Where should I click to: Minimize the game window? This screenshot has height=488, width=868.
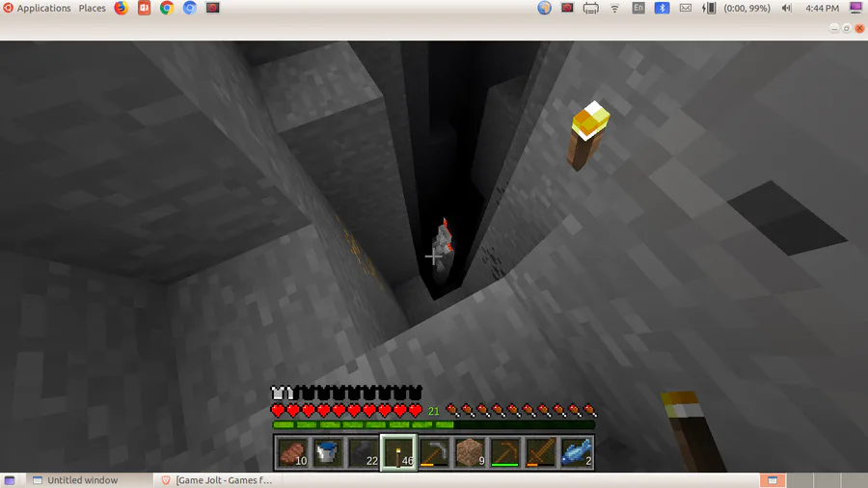point(833,28)
